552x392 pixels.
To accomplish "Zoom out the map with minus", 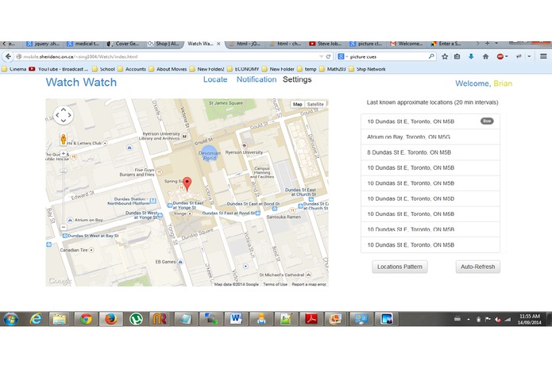I will (64, 227).
